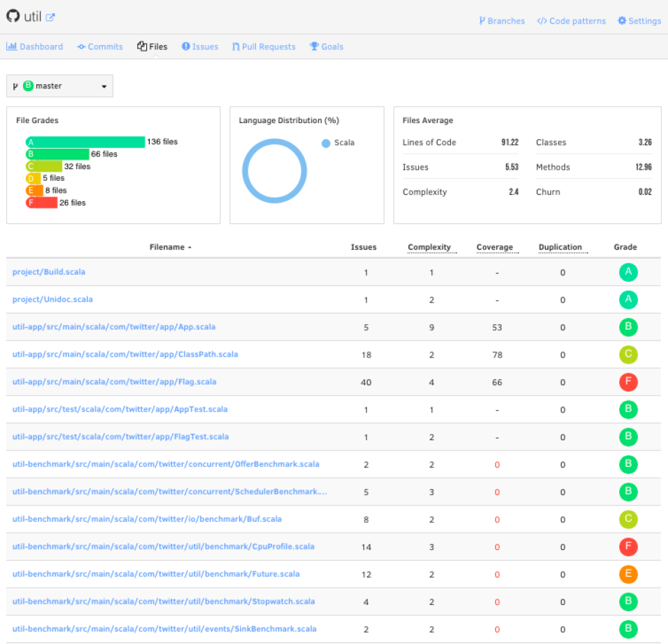
Task: Sort files by the Complexity column
Action: coord(430,247)
